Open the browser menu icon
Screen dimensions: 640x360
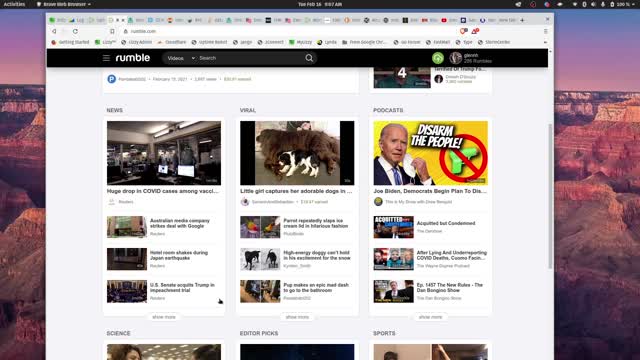point(545,31)
